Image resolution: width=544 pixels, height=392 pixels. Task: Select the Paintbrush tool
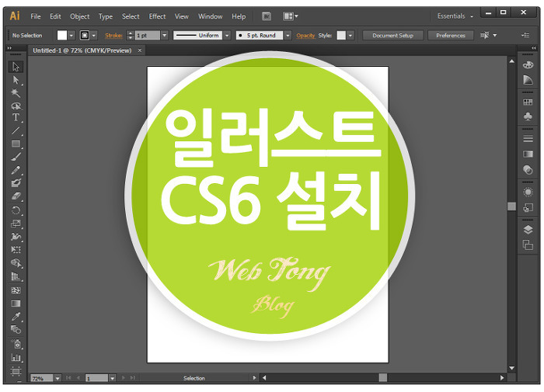(x=16, y=157)
